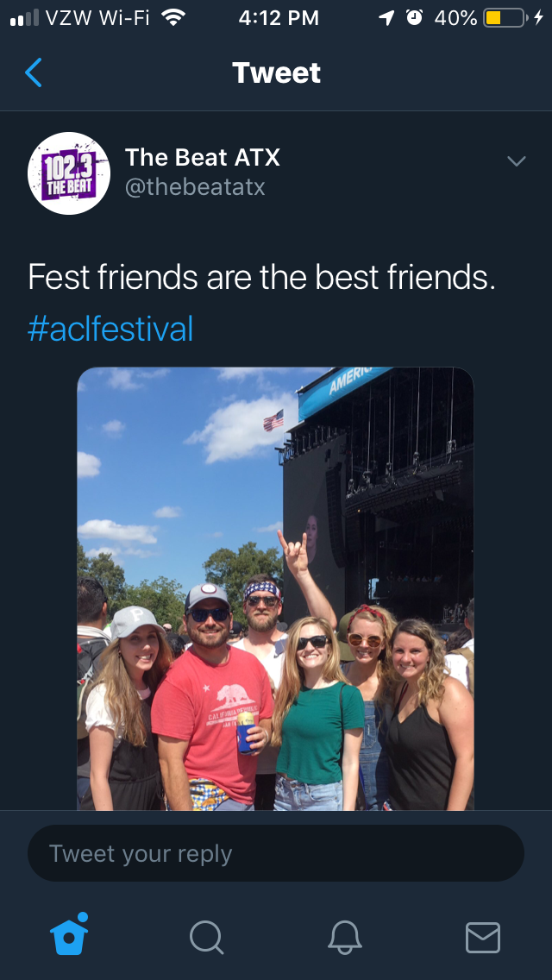Tap the location services arrow icon
Viewport: 552px width, 980px height.
click(x=387, y=18)
